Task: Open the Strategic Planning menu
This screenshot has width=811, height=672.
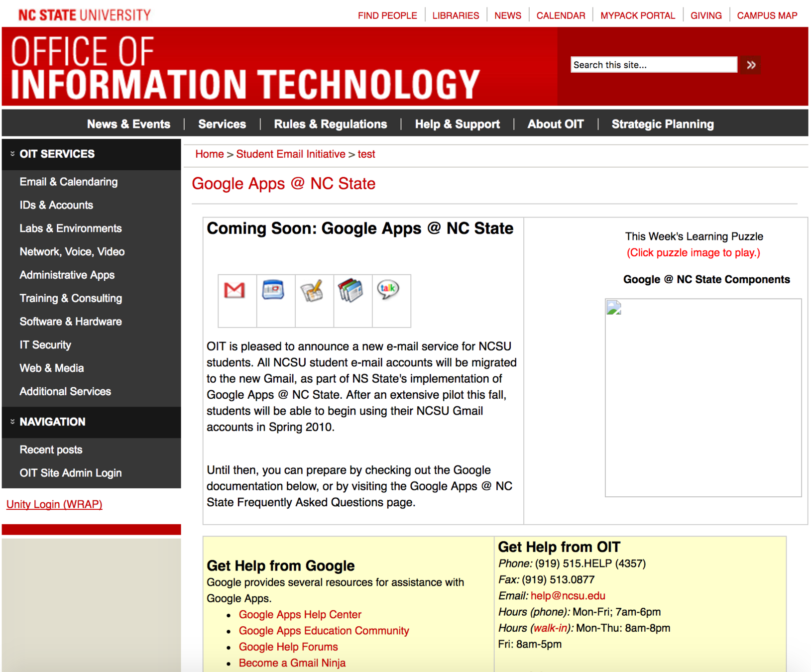Action: tap(663, 124)
